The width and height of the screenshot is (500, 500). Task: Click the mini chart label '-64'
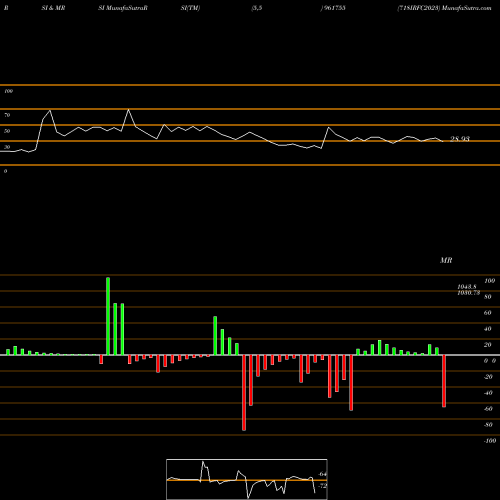tap(322, 474)
